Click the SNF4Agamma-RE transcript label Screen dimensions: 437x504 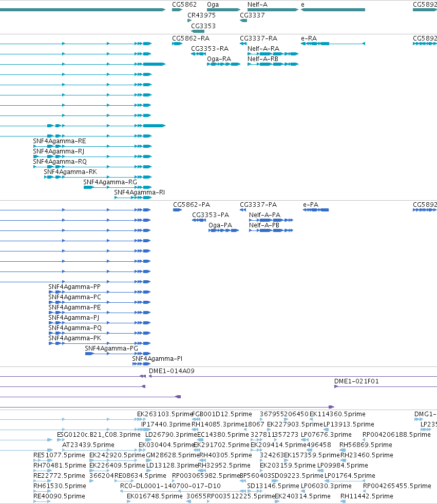coord(60,141)
